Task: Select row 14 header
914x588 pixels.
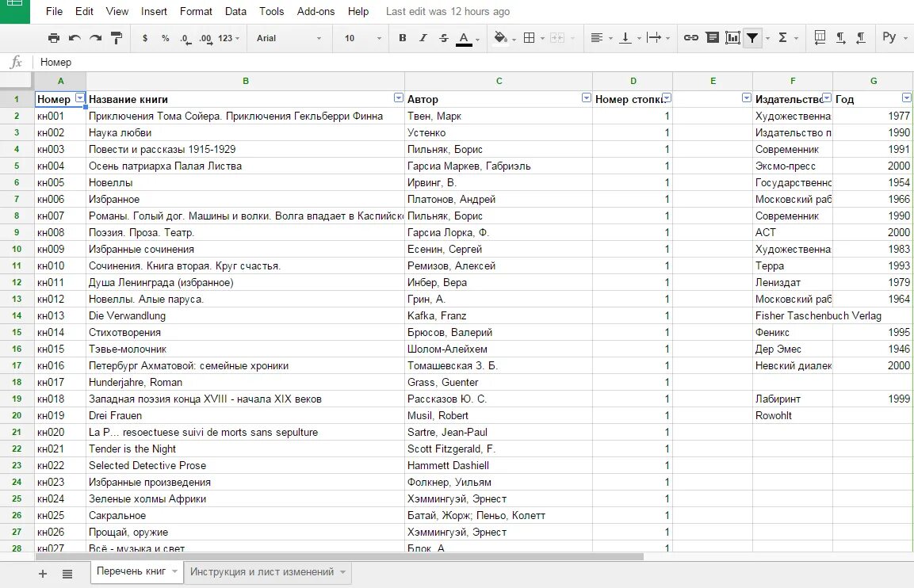Action: pos(17,316)
